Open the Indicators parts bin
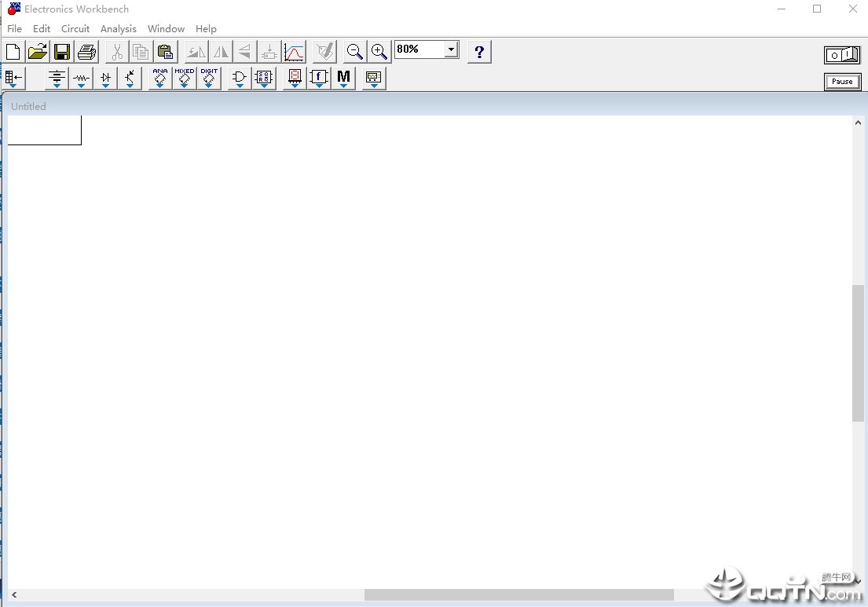868x607 pixels. pyautogui.click(x=295, y=78)
